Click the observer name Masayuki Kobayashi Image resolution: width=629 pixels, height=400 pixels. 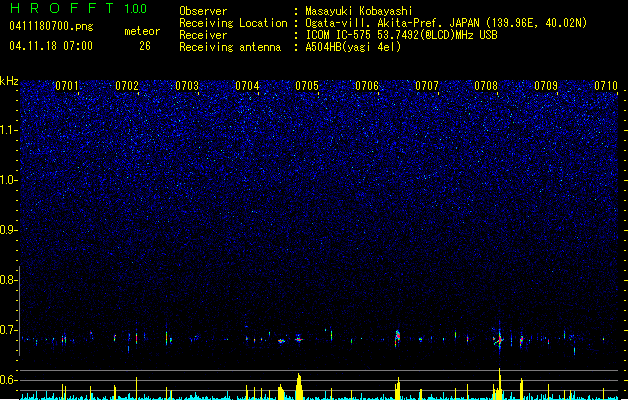click(x=359, y=11)
